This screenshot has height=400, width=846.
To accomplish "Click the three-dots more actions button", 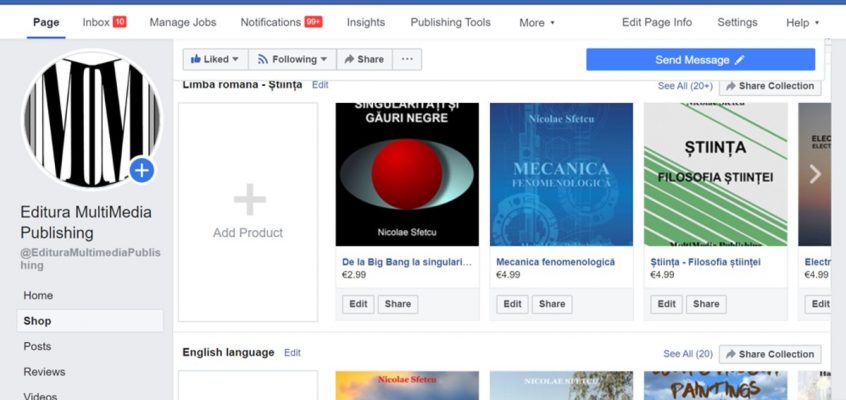I will pyautogui.click(x=407, y=59).
